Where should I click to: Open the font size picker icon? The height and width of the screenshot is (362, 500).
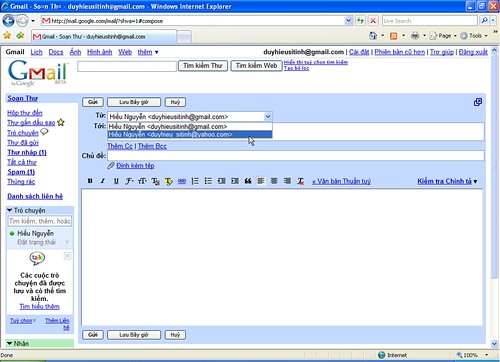point(142,181)
